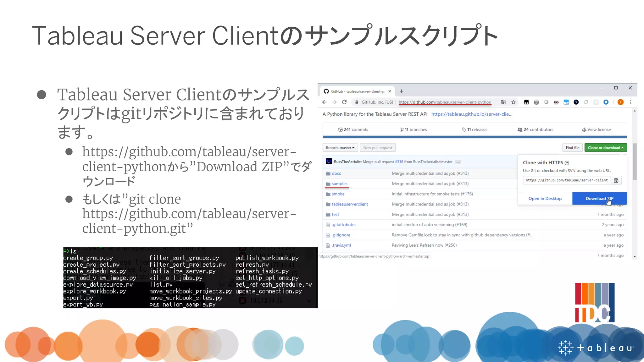The height and width of the screenshot is (362, 644).
Task: Open the .travis.yml file
Action: pyautogui.click(x=341, y=245)
